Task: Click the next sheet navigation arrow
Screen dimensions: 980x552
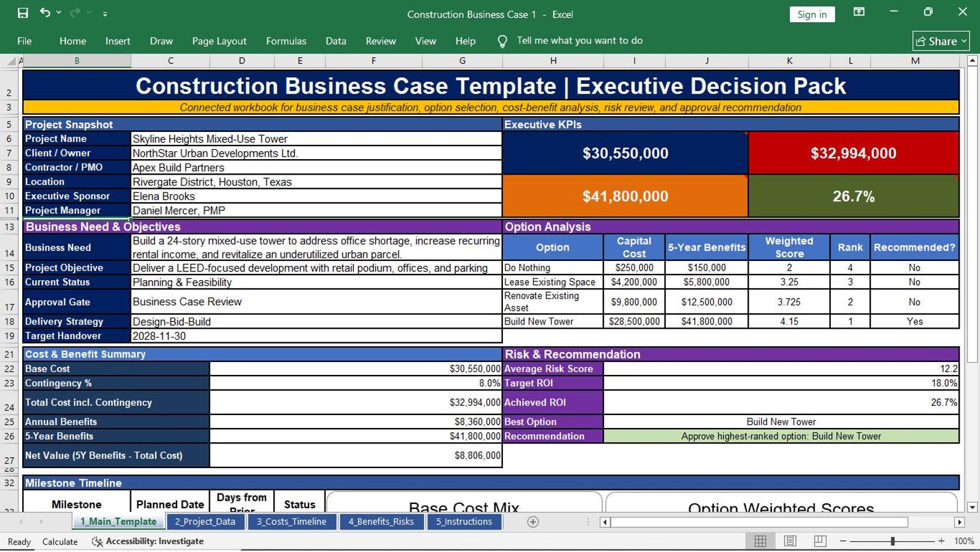Action: pyautogui.click(x=41, y=522)
